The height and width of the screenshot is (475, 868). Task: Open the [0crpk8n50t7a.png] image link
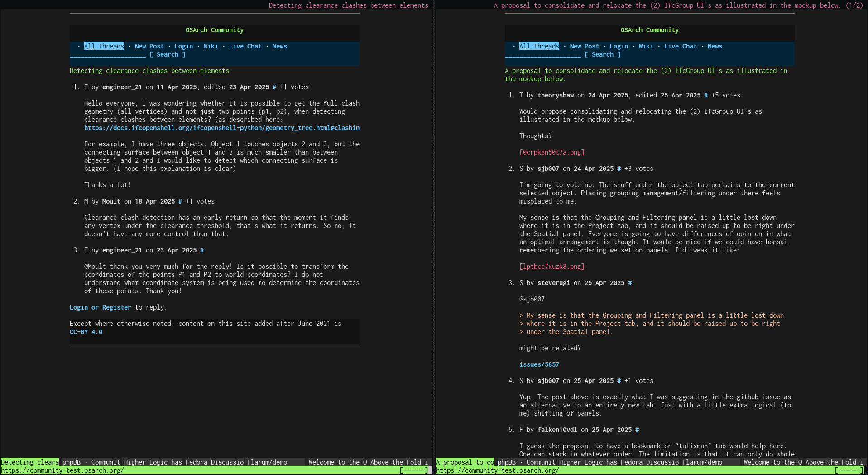point(552,152)
